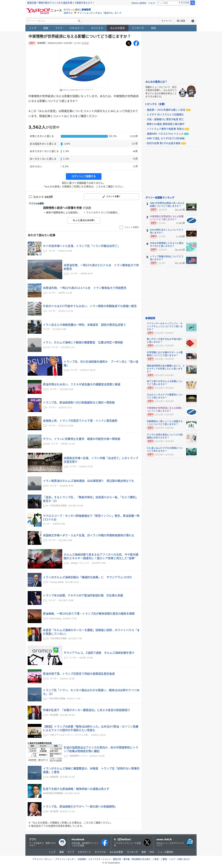This screenshot has height=868, width=222.
Task: Open topic 'ソフトウェア業界で倒産増 背景は'
Action: point(165,129)
